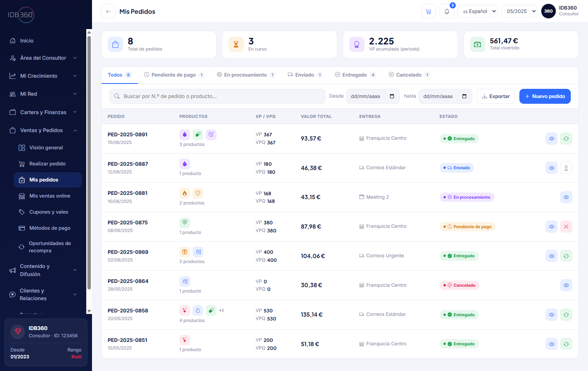Click the order search input field
This screenshot has width=588, height=371.
(217, 96)
